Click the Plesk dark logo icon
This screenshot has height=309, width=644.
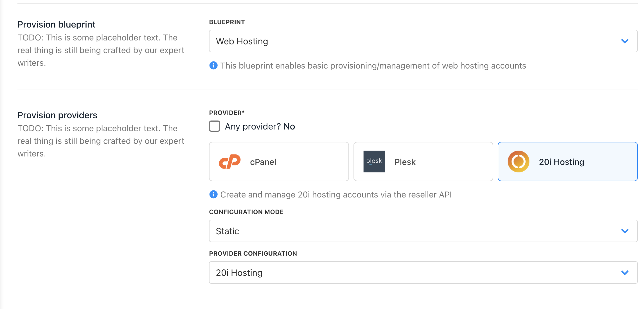374,162
